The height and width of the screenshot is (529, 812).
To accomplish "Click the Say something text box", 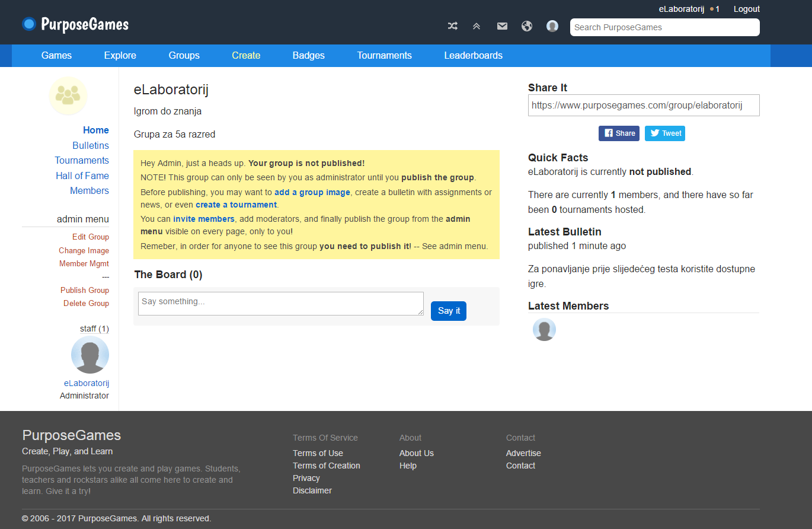I will pos(280,303).
